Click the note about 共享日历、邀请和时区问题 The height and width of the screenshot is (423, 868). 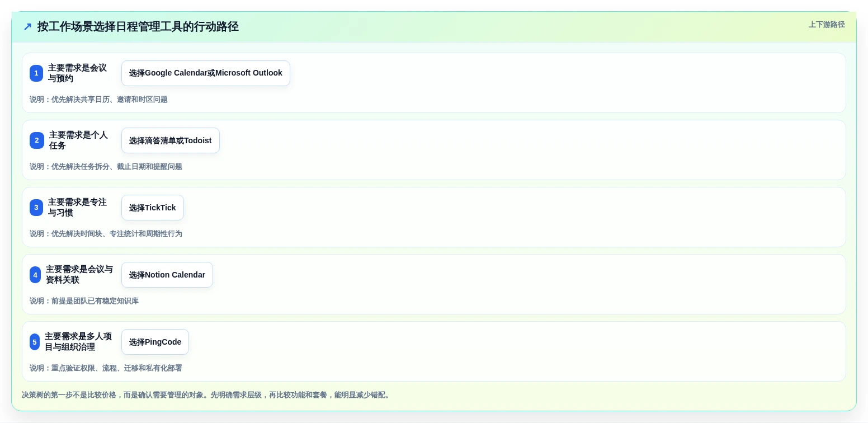coord(98,100)
